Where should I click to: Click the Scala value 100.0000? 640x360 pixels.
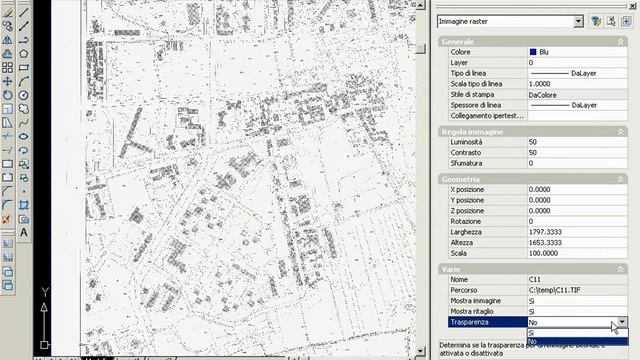point(578,253)
